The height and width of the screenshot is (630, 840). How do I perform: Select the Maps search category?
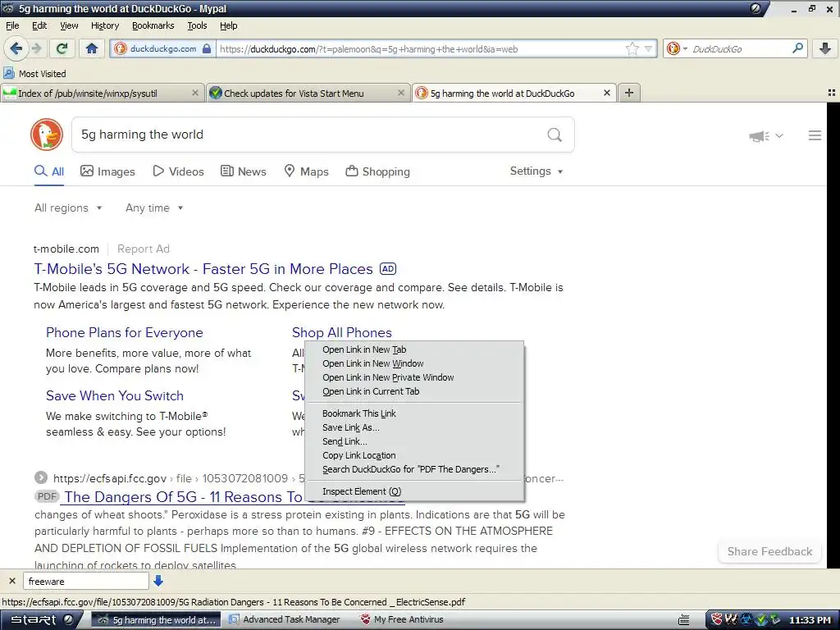click(306, 171)
